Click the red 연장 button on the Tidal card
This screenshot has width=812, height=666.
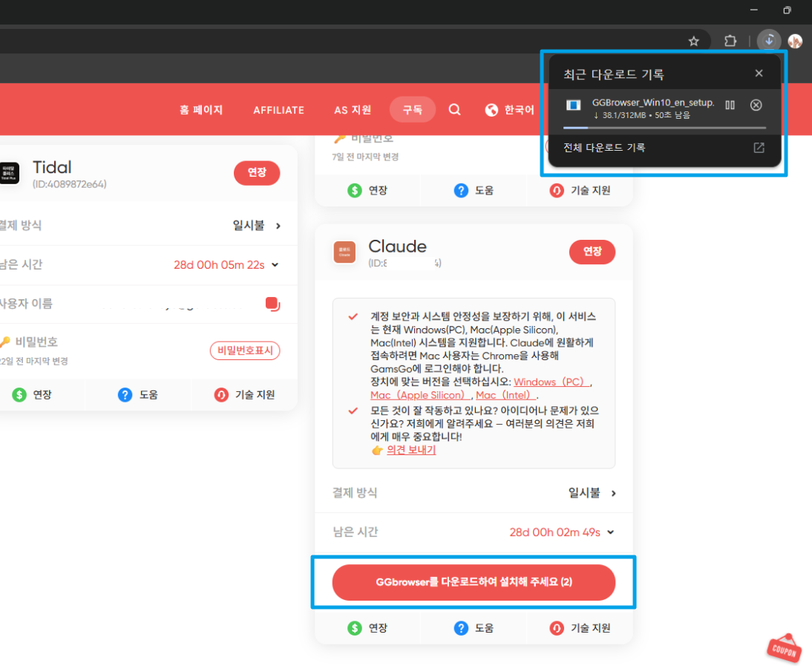pyautogui.click(x=257, y=173)
